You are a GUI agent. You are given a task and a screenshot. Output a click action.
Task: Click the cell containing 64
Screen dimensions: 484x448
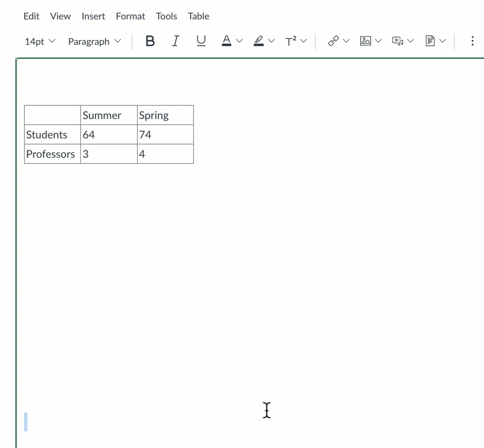click(109, 134)
